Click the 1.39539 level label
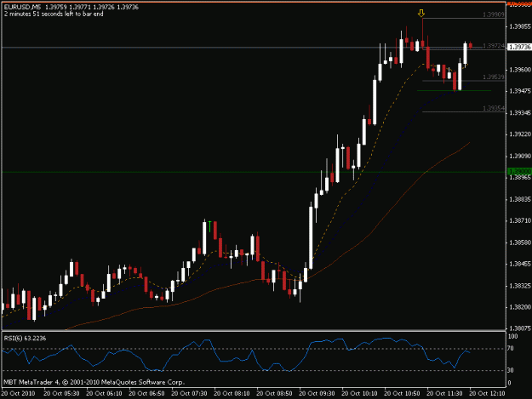This screenshot has height=399, width=532. click(494, 77)
